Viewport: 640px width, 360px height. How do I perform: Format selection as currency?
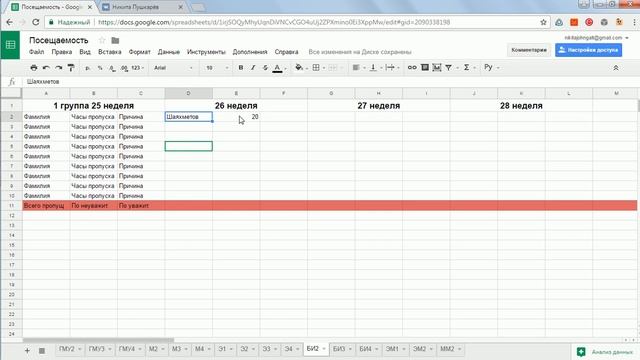(x=87, y=68)
